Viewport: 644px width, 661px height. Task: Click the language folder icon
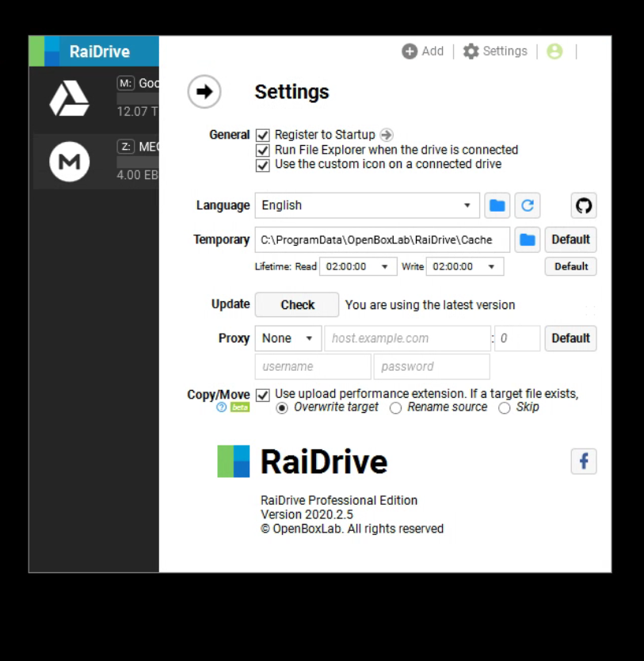(x=497, y=205)
